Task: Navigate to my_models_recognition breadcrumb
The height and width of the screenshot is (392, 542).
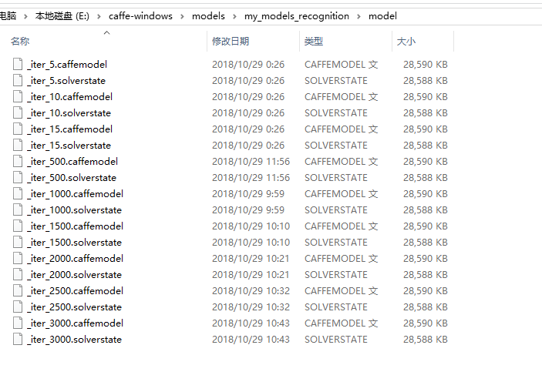Action: [x=297, y=16]
